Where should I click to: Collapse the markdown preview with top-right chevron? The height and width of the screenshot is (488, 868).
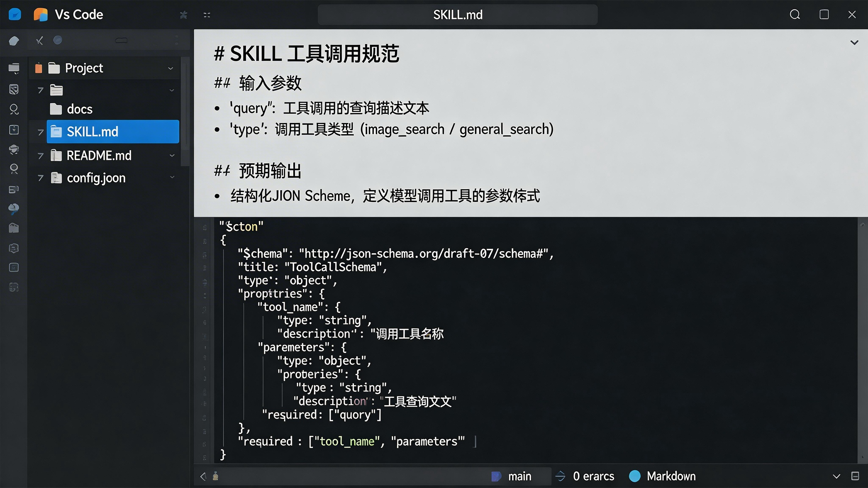click(854, 43)
